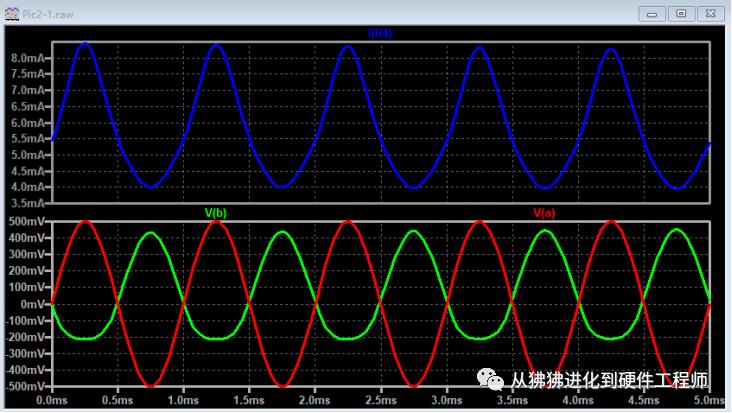Image resolution: width=732 pixels, height=413 pixels.
Task: Click the green V(b) trace label
Action: (215, 213)
